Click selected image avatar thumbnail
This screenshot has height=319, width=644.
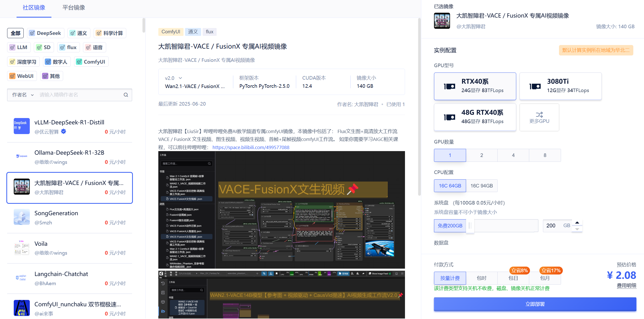point(442,21)
